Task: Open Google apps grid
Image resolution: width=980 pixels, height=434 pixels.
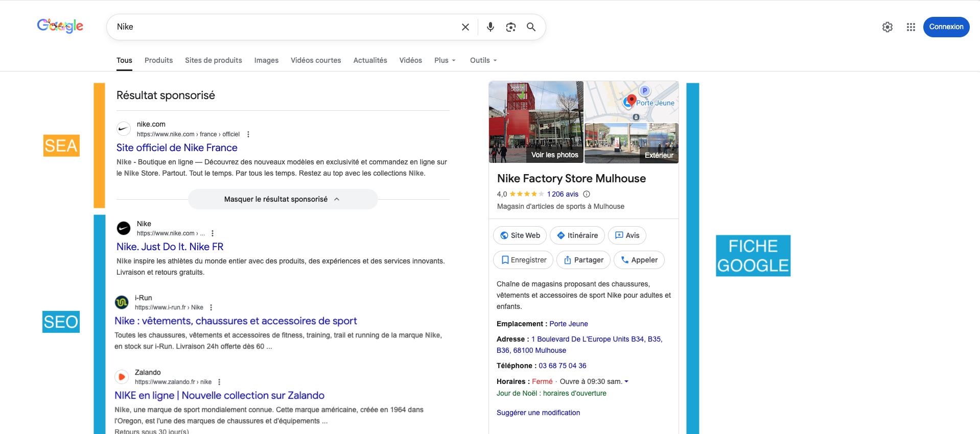Action: 911,27
